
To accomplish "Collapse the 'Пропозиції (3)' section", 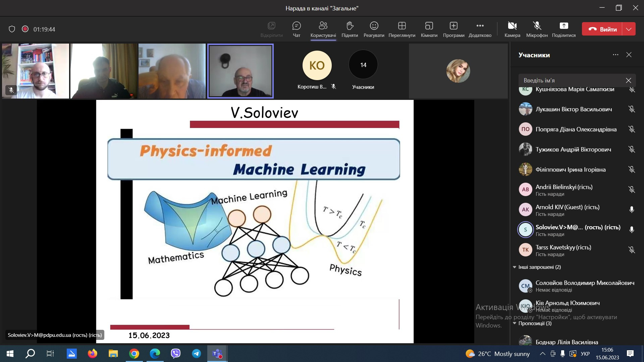I will 515,323.
